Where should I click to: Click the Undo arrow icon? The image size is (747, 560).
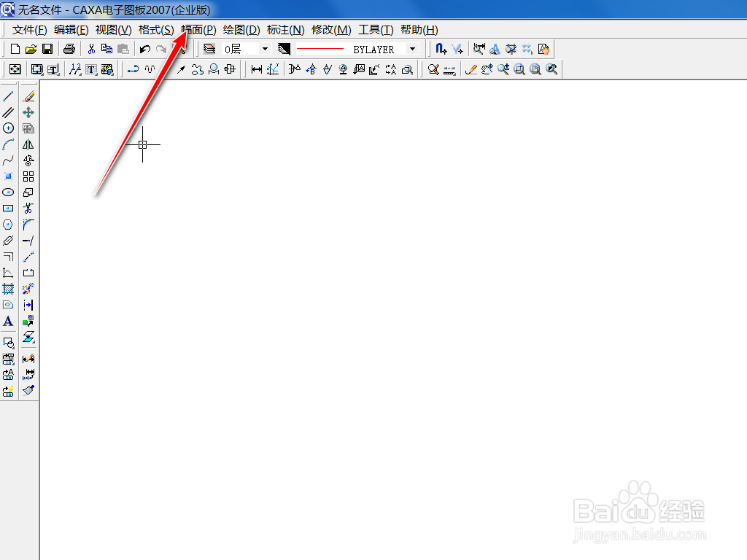tap(145, 49)
